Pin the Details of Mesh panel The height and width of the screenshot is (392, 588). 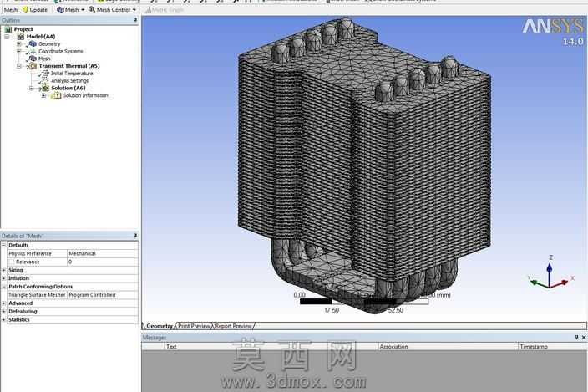[135, 236]
